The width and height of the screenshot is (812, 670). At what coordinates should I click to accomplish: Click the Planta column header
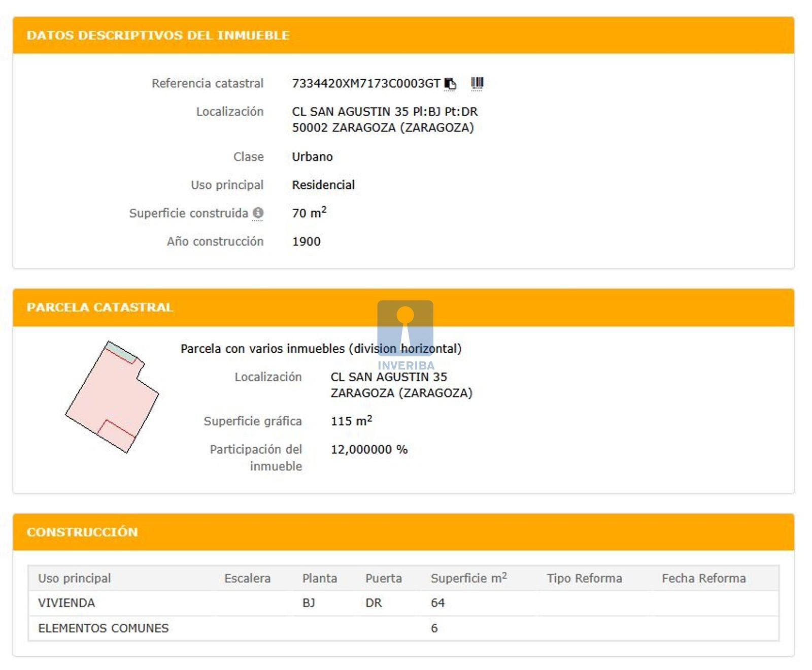point(319,578)
